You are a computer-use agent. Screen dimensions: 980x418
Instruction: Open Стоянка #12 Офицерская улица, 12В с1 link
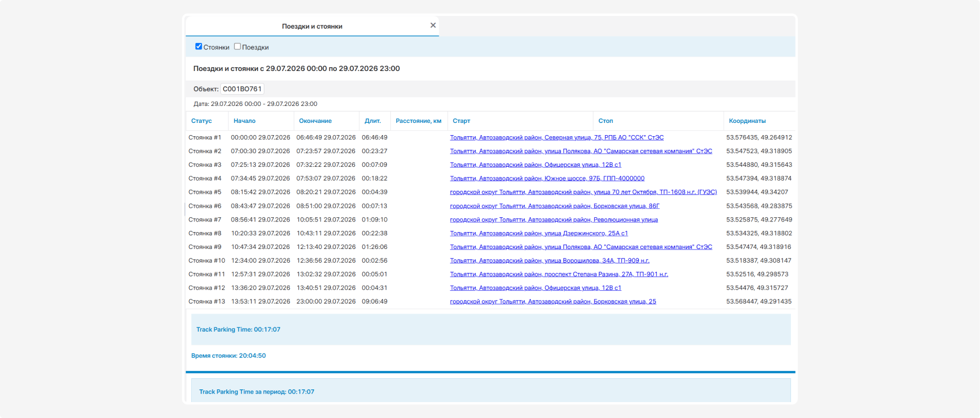pyautogui.click(x=536, y=288)
